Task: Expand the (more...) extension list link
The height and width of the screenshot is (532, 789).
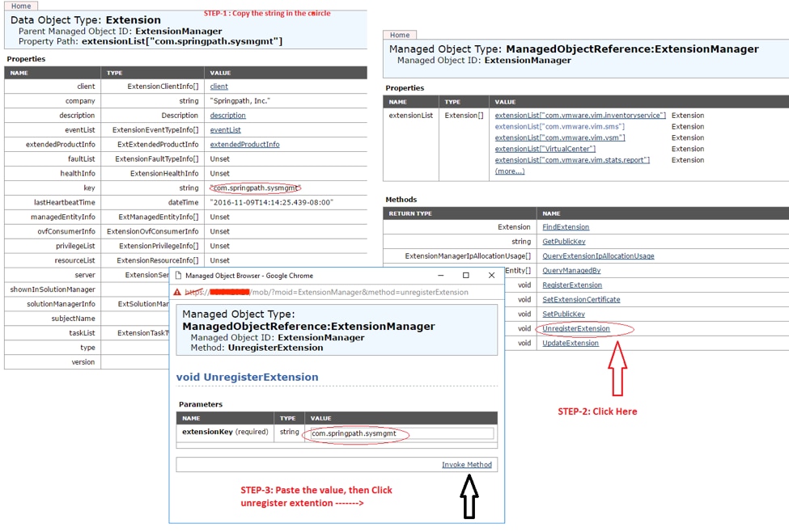Action: 510,171
